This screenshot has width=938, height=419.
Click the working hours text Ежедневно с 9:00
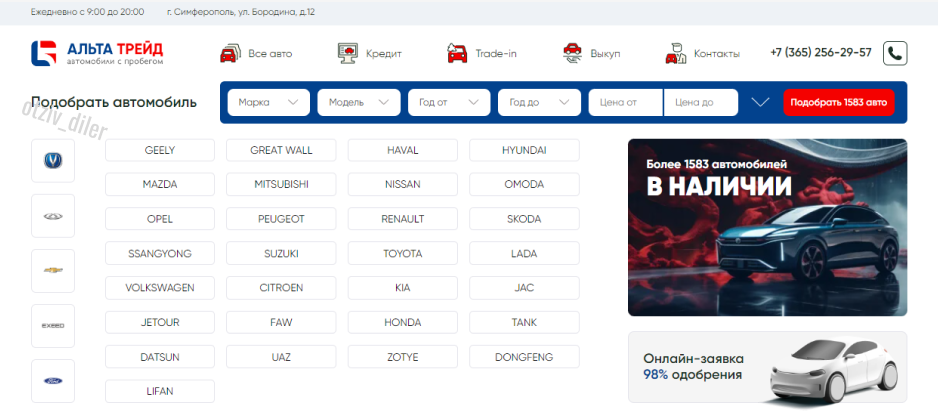pyautogui.click(x=87, y=12)
